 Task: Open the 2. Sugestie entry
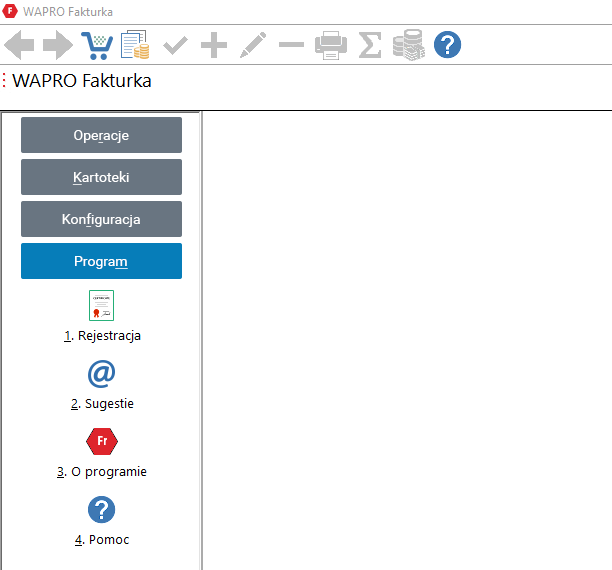(x=102, y=404)
